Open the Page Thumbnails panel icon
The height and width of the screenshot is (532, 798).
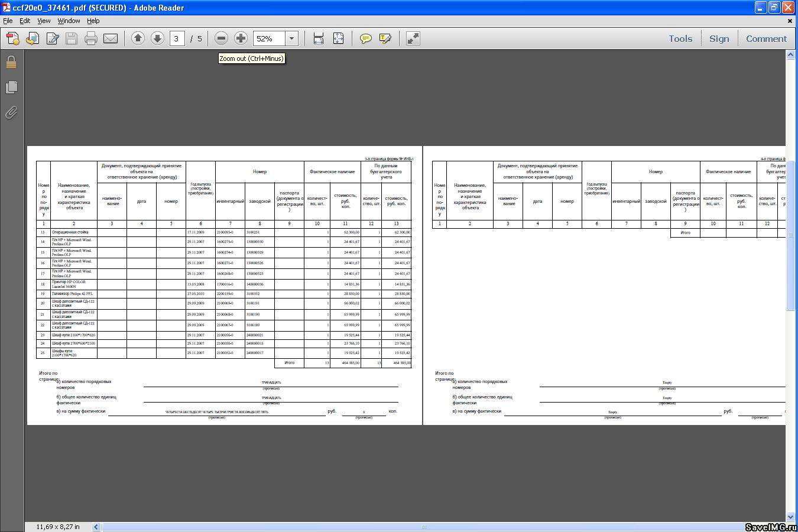pyautogui.click(x=11, y=87)
